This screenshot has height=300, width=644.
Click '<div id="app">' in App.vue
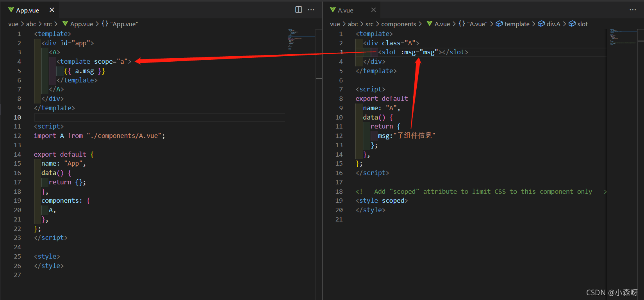coord(68,43)
